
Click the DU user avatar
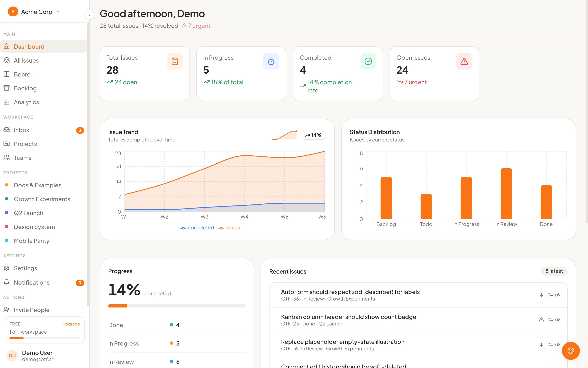[x=12, y=356]
